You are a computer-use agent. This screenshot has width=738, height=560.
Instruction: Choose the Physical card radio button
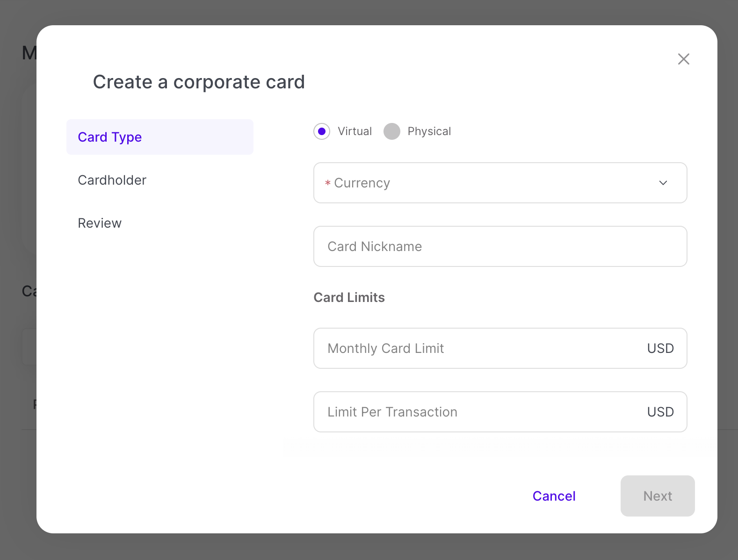[x=392, y=131]
